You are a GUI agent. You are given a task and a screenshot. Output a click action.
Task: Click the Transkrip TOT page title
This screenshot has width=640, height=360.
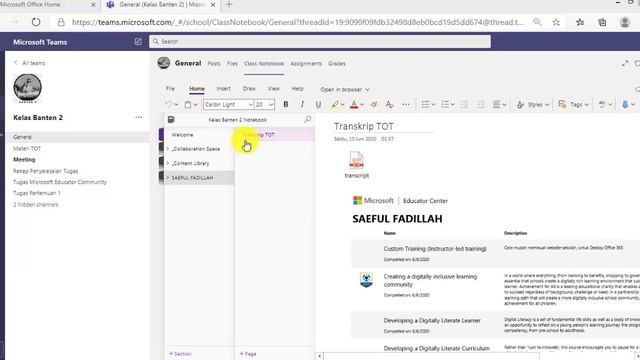coord(364,127)
